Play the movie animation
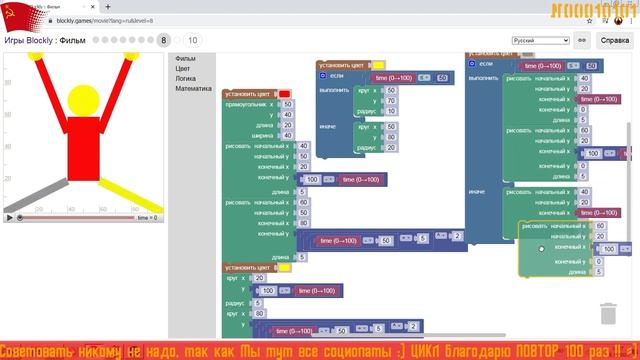This screenshot has height=360, width=640. pyautogui.click(x=9, y=218)
